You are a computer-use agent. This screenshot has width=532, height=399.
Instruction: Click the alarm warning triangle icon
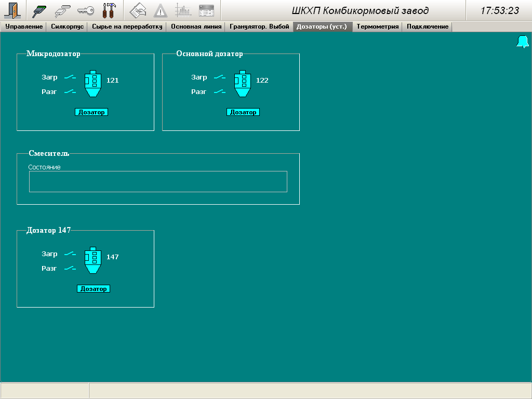click(x=161, y=10)
